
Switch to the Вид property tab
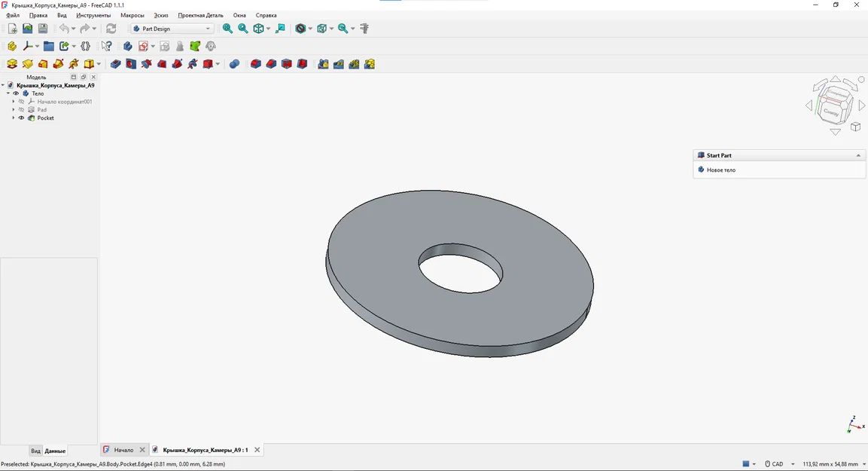(x=35, y=451)
